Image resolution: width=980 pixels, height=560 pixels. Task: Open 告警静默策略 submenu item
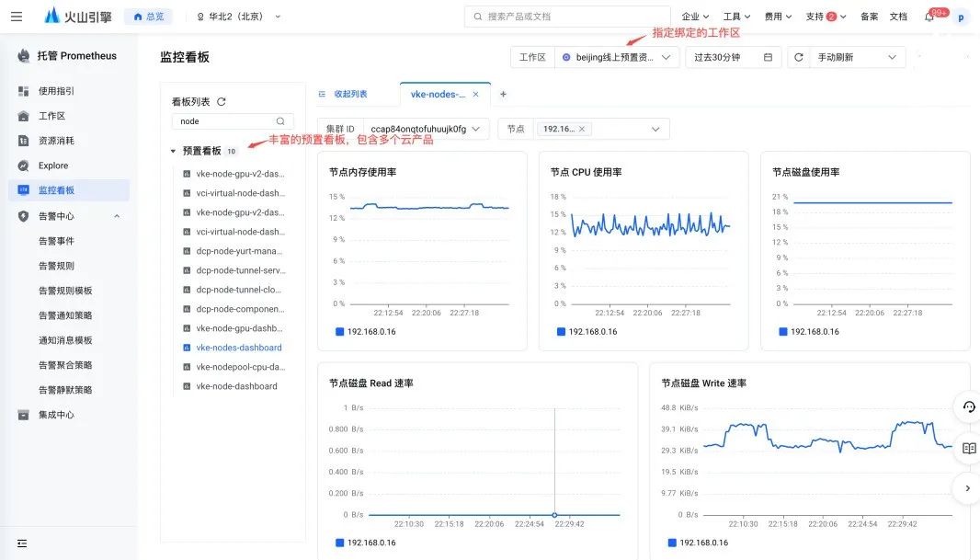click(65, 390)
